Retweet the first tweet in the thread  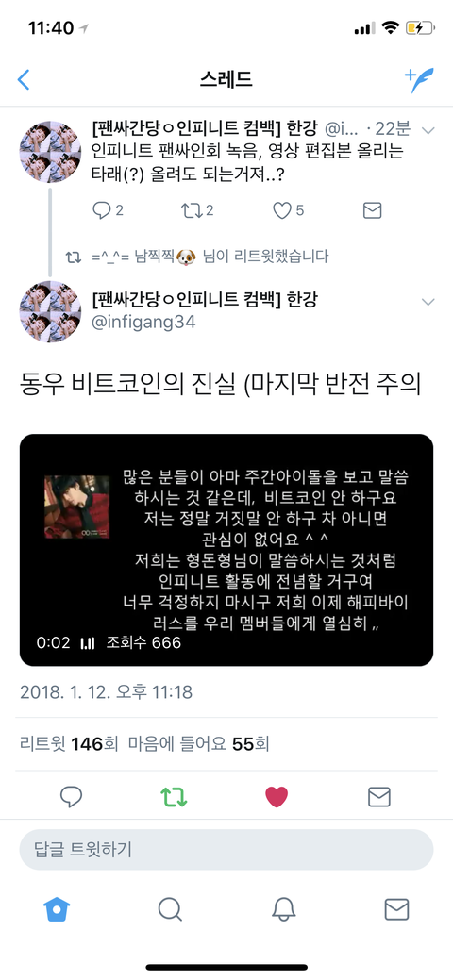tap(197, 210)
